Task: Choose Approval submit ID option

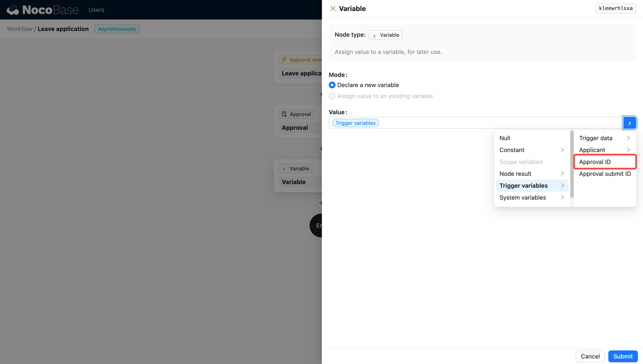Action: click(605, 174)
